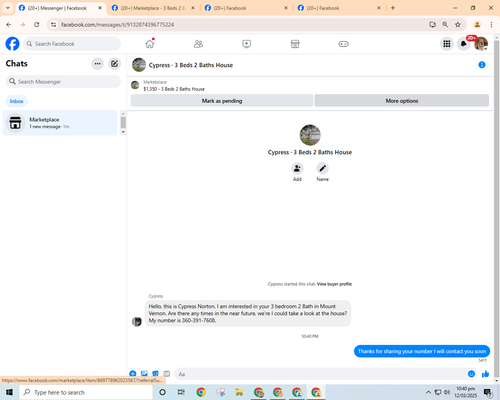Click the chat list scrollbar up arrow
This screenshot has width=500, height=400.
click(x=123, y=114)
